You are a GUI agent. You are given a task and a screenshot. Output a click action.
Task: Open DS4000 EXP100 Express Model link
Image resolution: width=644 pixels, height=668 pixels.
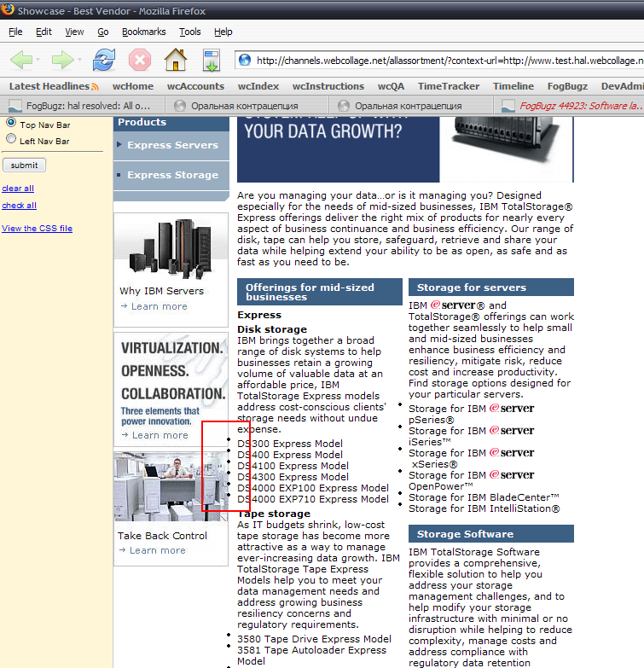pos(313,488)
